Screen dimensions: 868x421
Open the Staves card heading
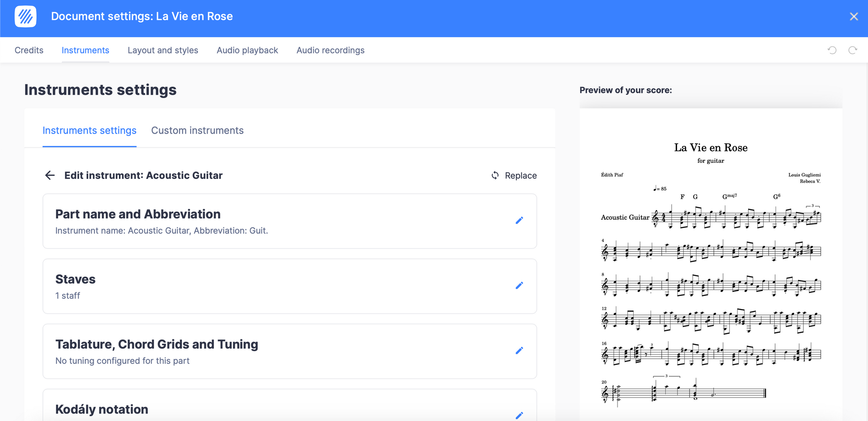point(76,279)
